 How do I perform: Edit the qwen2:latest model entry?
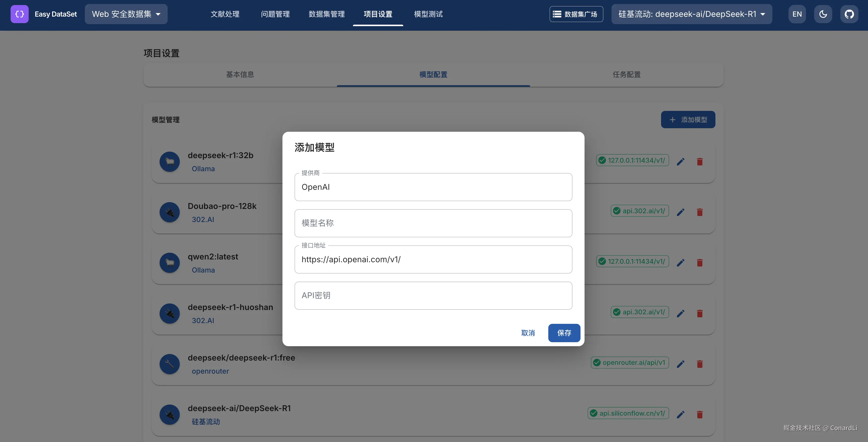point(680,262)
